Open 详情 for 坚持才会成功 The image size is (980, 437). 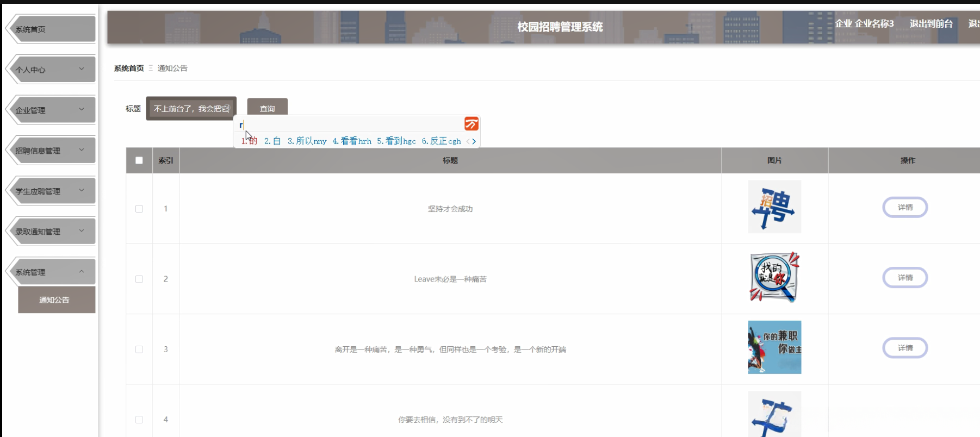[905, 207]
